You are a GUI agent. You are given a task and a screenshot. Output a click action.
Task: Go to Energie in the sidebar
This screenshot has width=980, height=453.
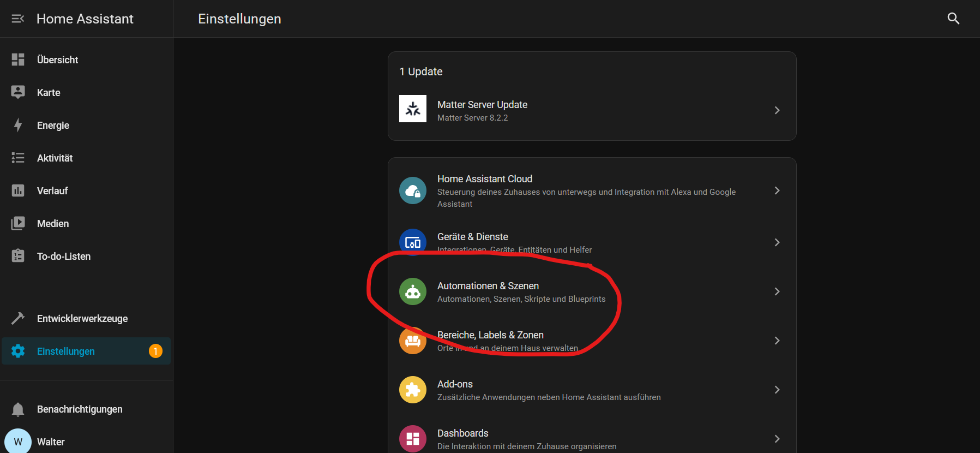[53, 126]
